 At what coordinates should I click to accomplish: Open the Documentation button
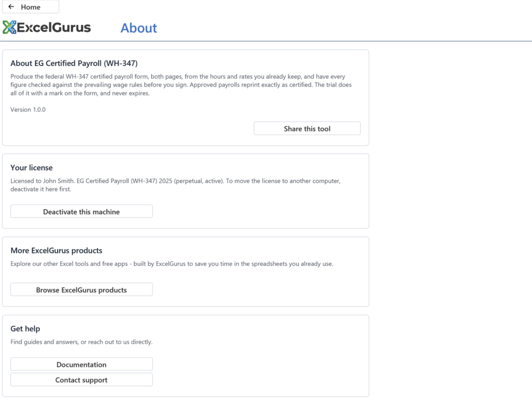(x=82, y=364)
